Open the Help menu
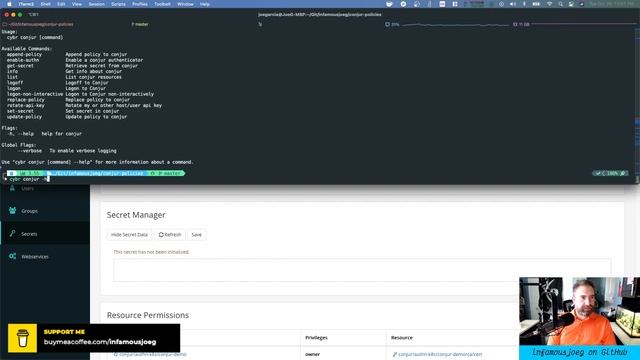This screenshot has height=360, width=640. pos(205,4)
